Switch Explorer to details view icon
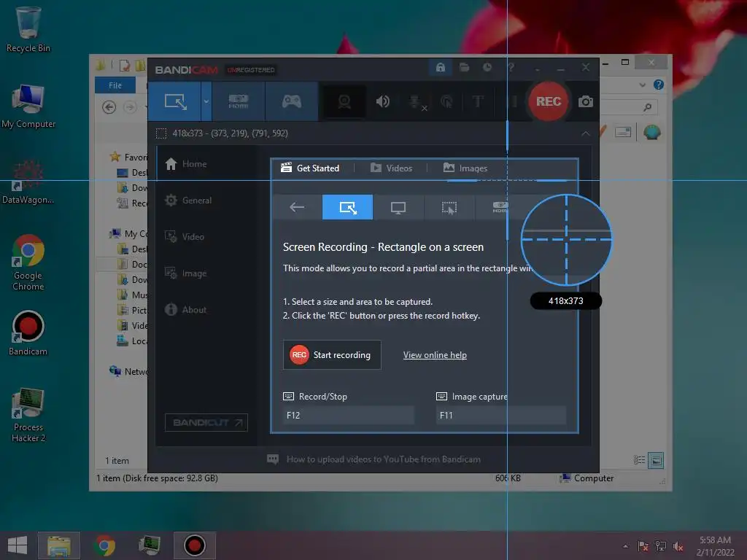747x560 pixels. click(639, 460)
